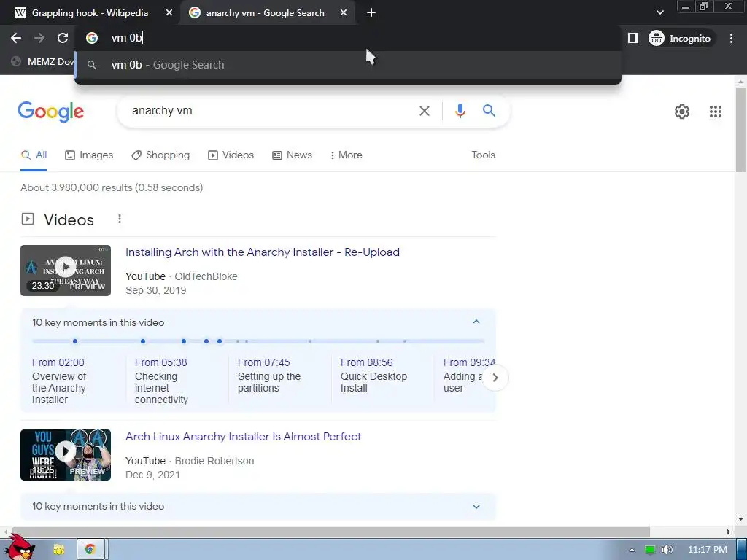This screenshot has width=747, height=560.
Task: Click the 11:17 PM clock
Action: pyautogui.click(x=708, y=550)
